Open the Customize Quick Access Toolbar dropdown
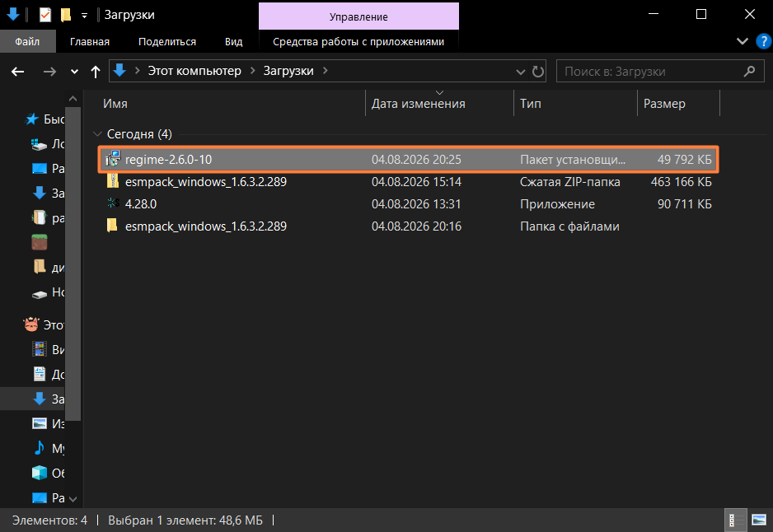 [84, 16]
